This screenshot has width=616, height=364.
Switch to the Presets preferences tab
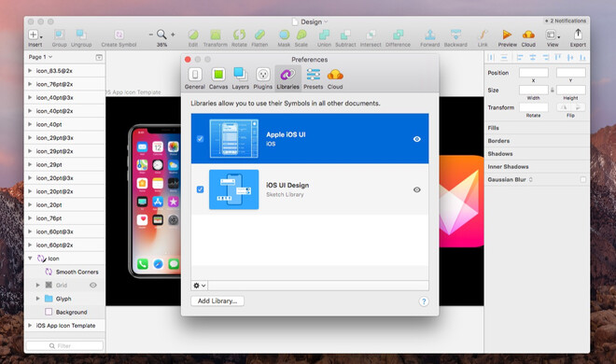313,78
